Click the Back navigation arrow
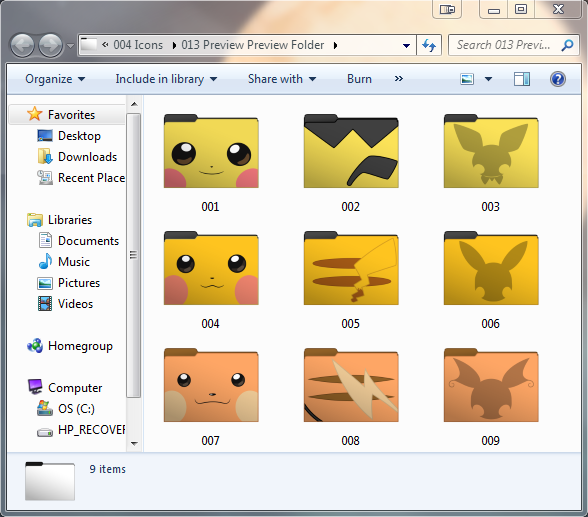Image resolution: width=588 pixels, height=517 pixels. tap(22, 45)
